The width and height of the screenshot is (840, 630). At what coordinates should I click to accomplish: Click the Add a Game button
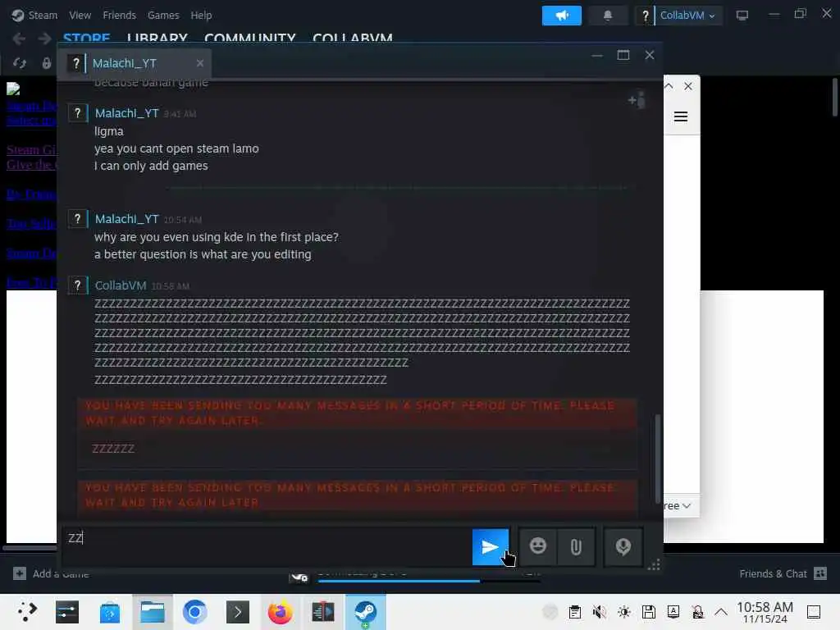click(51, 573)
